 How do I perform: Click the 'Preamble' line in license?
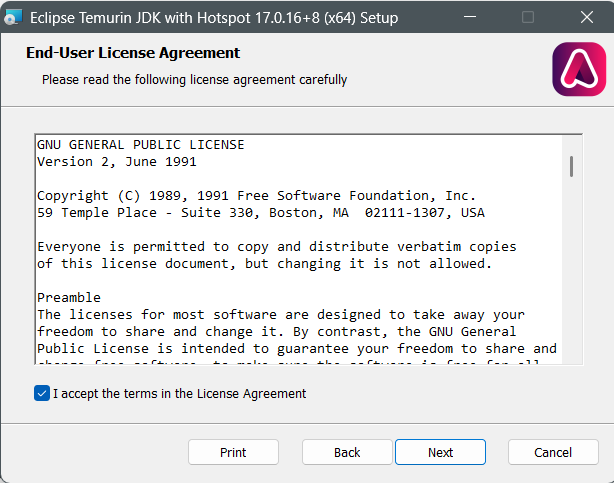click(x=69, y=297)
